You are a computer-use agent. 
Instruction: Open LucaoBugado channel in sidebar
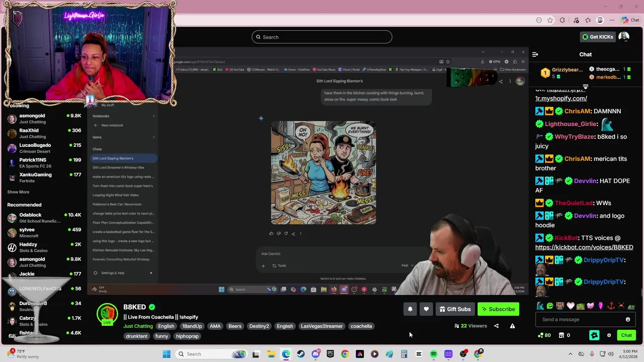pos(44,148)
